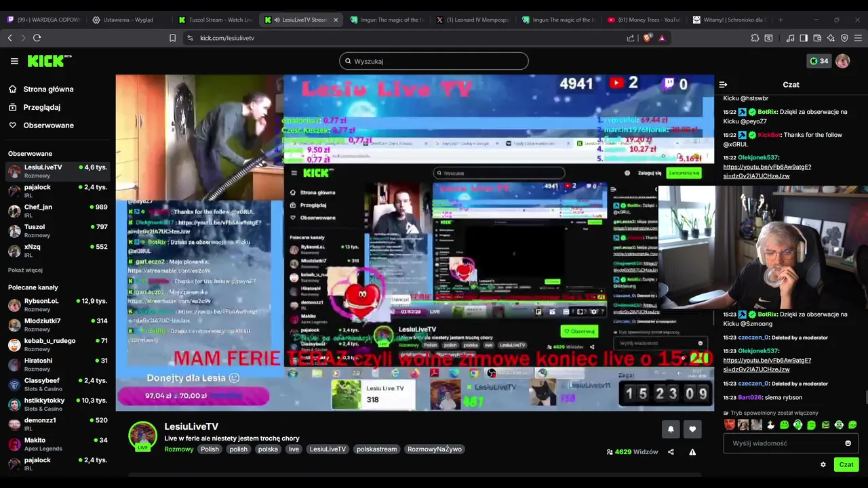868x488 pixels.
Task: Open Brave Rewards triangle icon
Action: [x=661, y=38]
